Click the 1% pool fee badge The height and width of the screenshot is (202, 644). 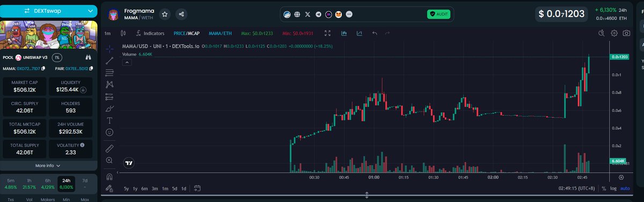(x=57, y=57)
